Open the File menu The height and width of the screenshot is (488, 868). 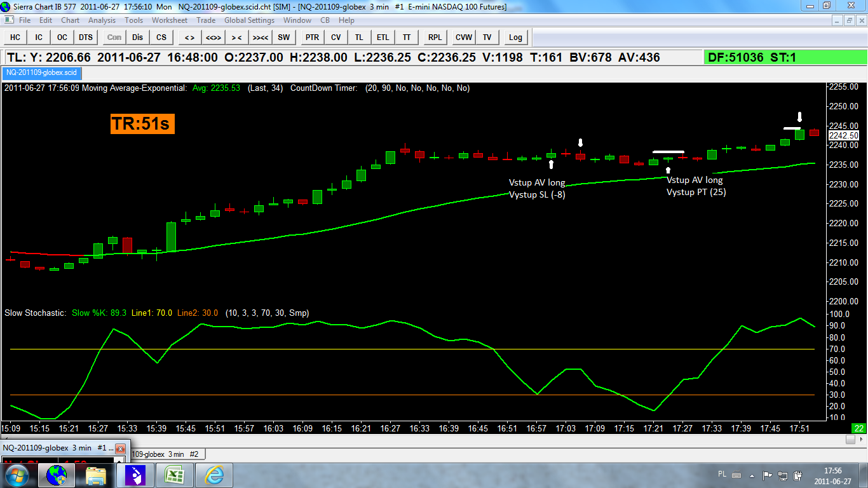point(25,20)
